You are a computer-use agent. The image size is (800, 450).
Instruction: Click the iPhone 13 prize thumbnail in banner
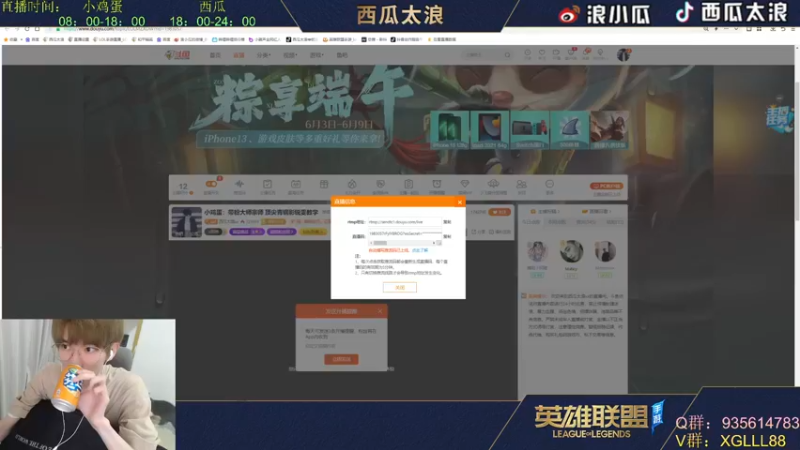click(449, 130)
